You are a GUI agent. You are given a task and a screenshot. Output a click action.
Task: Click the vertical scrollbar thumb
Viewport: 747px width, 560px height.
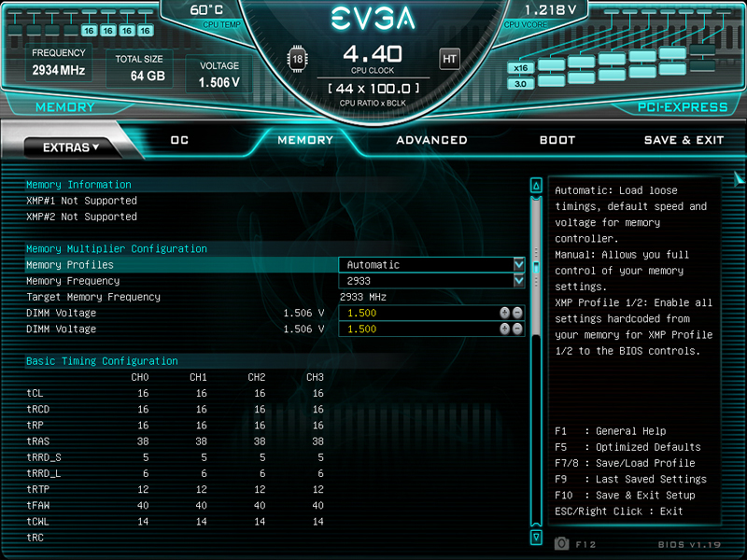(536, 267)
